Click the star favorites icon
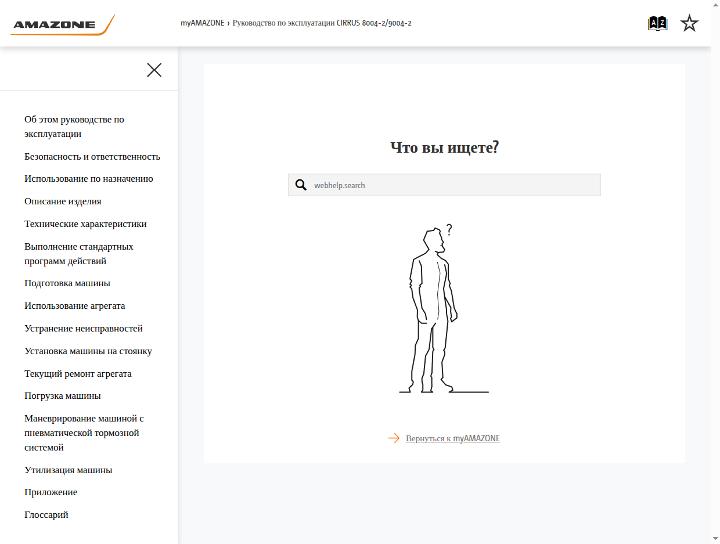The image size is (720, 544). 689,23
